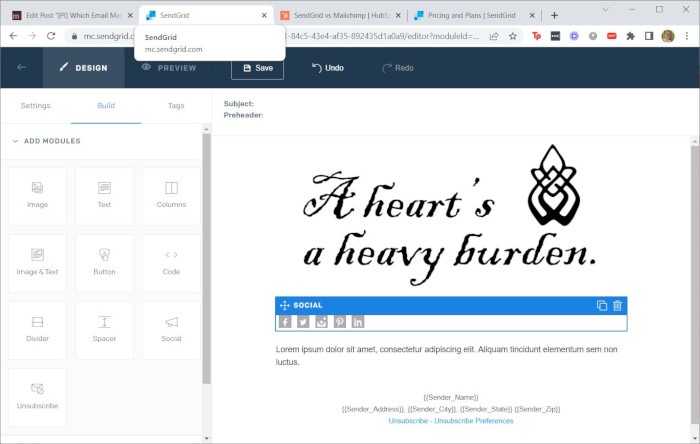Save the email design
Image resolution: width=700 pixels, height=444 pixels.
[x=258, y=68]
